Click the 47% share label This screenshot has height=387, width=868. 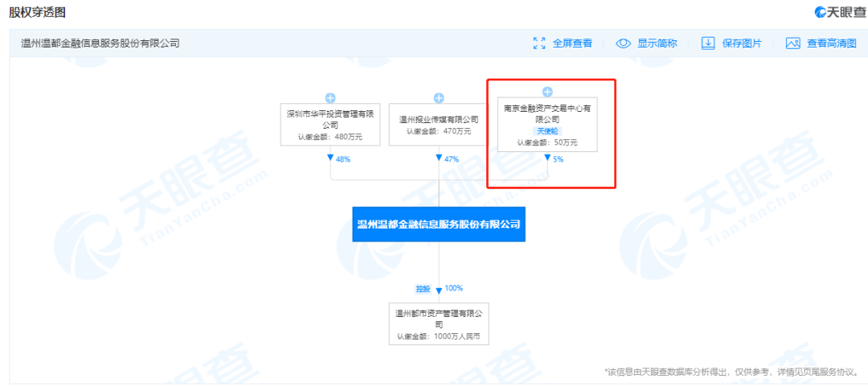point(452,159)
